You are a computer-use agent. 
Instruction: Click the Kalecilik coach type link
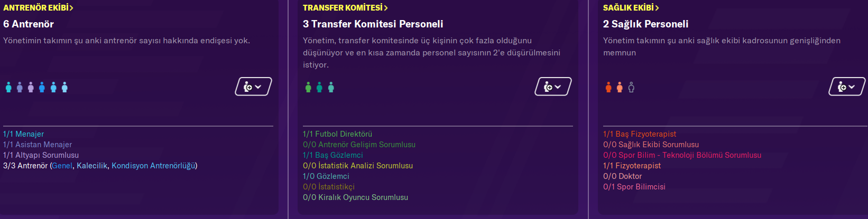[92, 166]
